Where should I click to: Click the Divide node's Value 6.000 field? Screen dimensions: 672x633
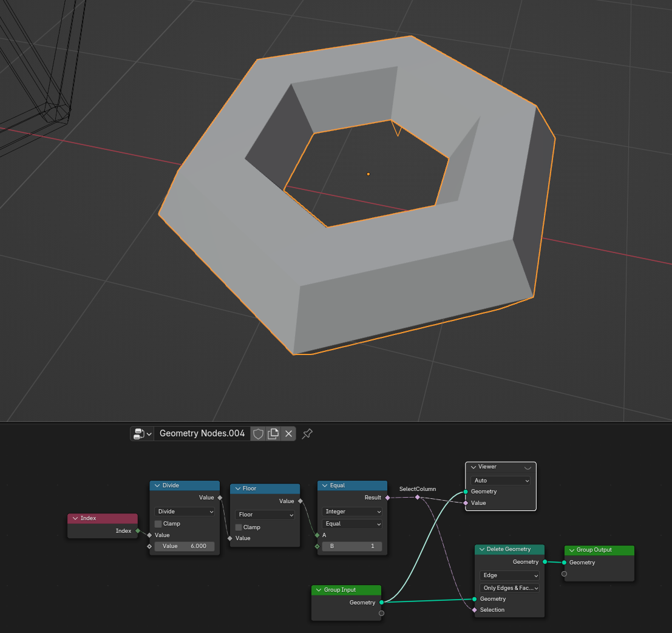coord(185,546)
